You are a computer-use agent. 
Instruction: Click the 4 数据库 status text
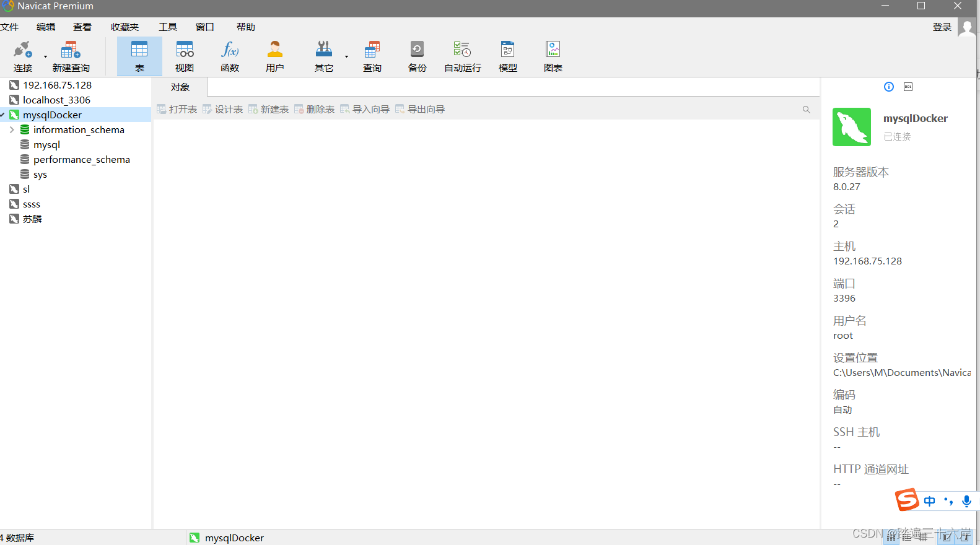pos(17,538)
